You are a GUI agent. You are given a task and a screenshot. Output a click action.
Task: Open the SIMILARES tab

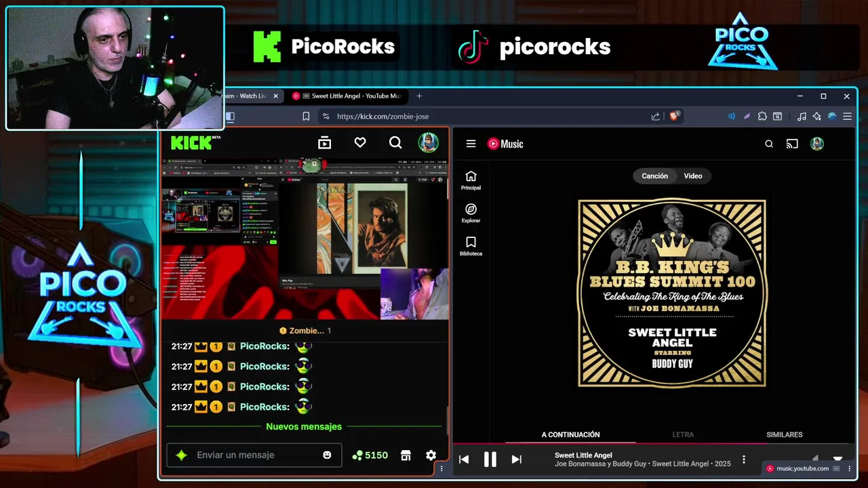point(785,434)
